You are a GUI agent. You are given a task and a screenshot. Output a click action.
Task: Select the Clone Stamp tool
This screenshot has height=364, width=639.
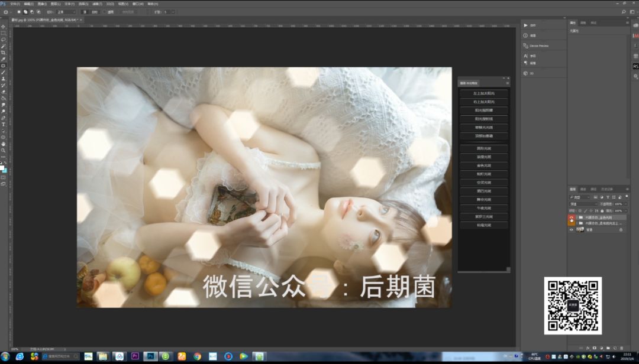pyautogui.click(x=4, y=79)
